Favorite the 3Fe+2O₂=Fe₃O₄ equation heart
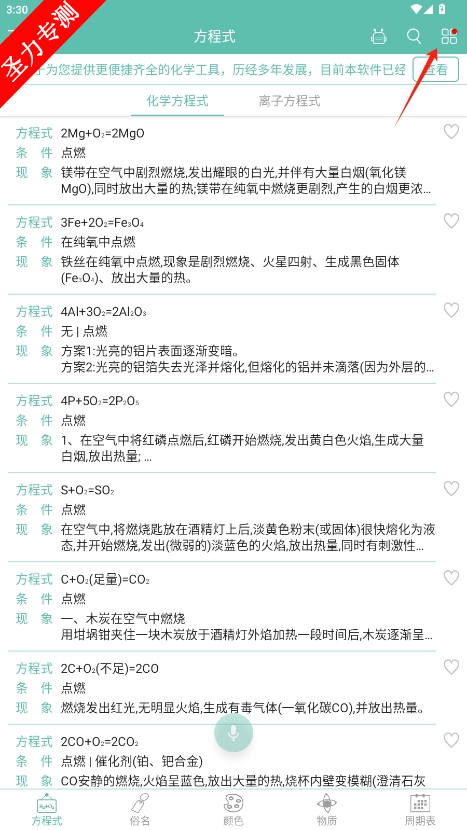Screen dimensions: 467x830 (x=451, y=221)
